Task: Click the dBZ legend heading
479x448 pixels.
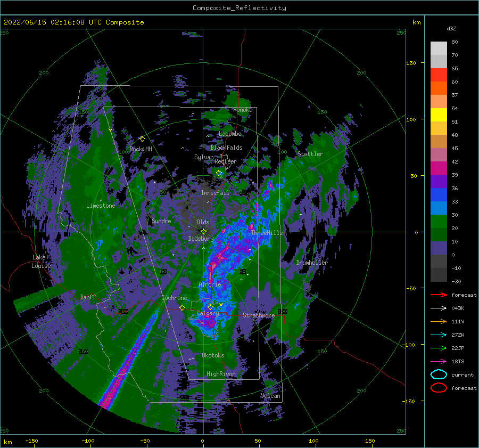Action: tap(451, 29)
